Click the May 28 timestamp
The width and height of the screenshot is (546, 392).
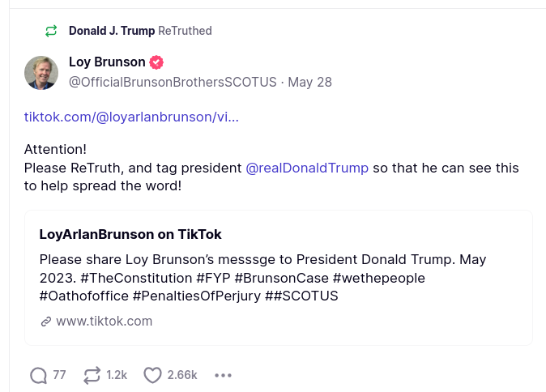pos(309,82)
